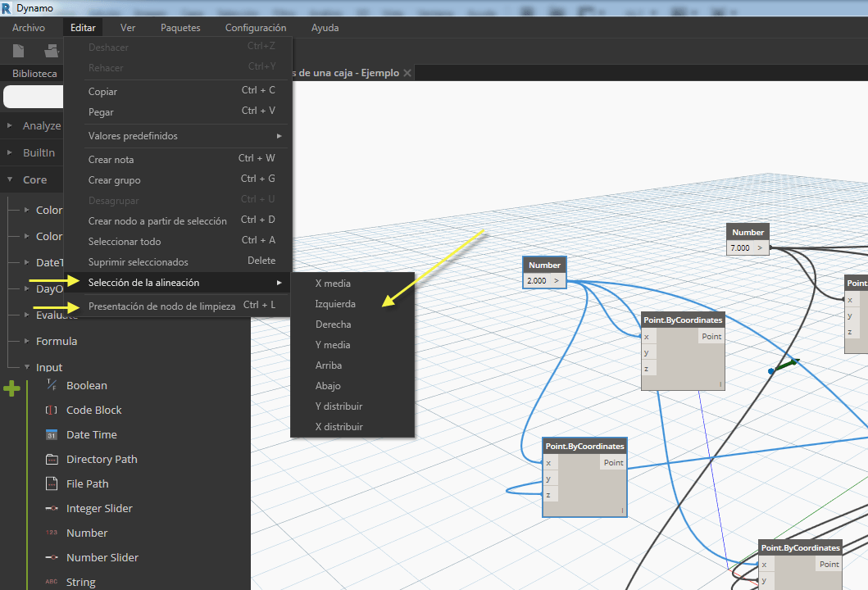This screenshot has height=590, width=868.
Task: Click the Number Slider label in Input list
Action: [102, 557]
